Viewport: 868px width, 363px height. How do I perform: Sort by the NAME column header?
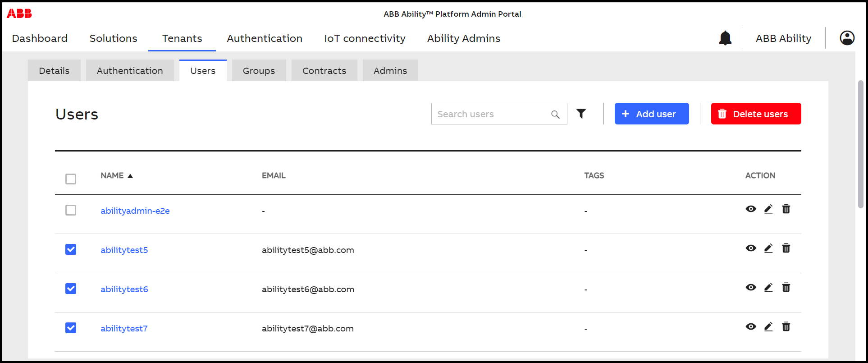point(117,175)
